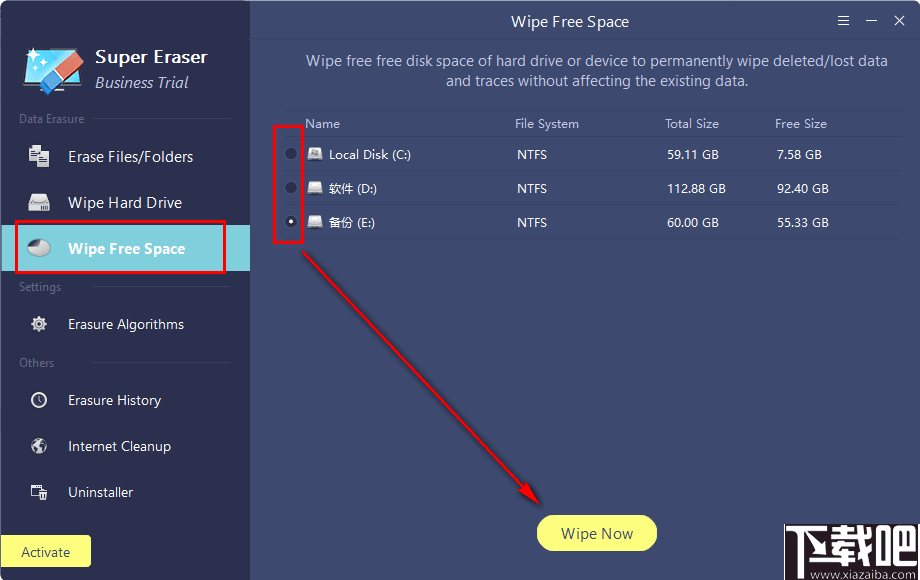Select the 备份 (E:) radio button

290,222
